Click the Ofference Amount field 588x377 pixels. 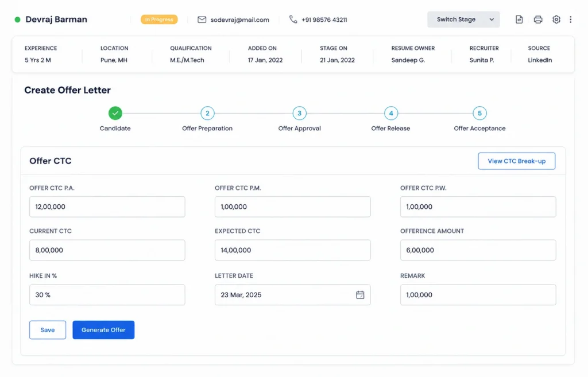478,250
